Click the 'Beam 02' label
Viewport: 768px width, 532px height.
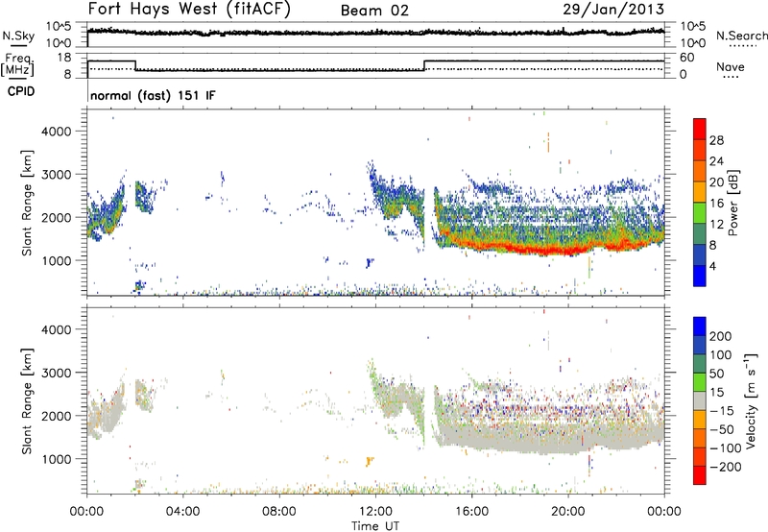pos(374,11)
